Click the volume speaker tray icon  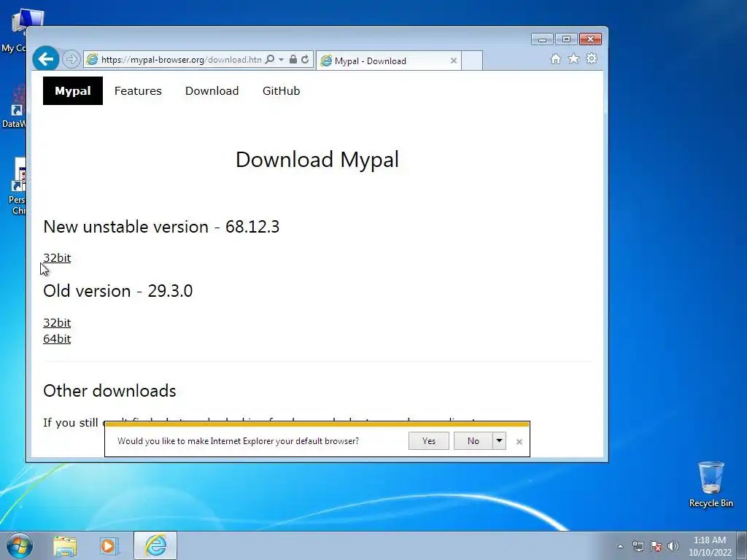point(673,546)
